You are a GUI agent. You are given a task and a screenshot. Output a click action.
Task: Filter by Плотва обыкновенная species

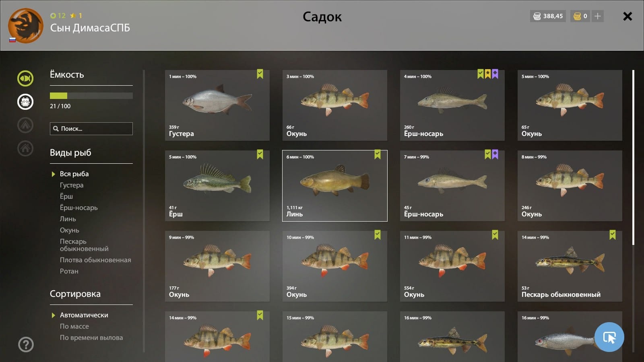click(95, 260)
